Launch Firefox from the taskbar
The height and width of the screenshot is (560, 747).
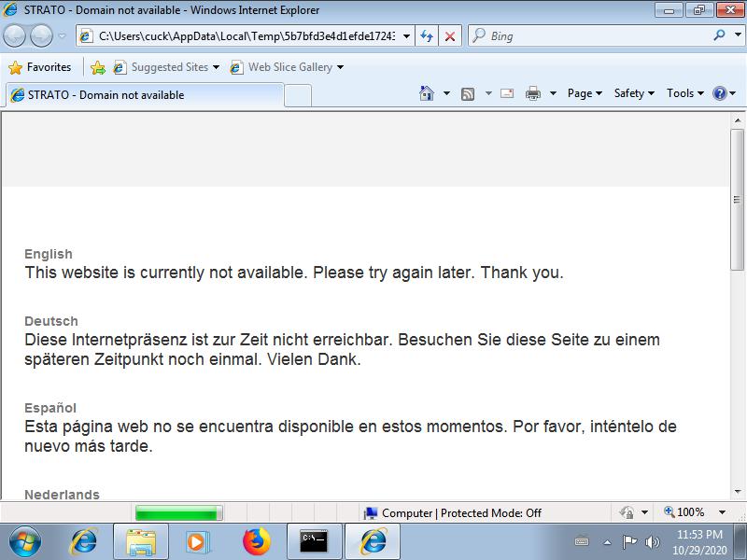[256, 541]
